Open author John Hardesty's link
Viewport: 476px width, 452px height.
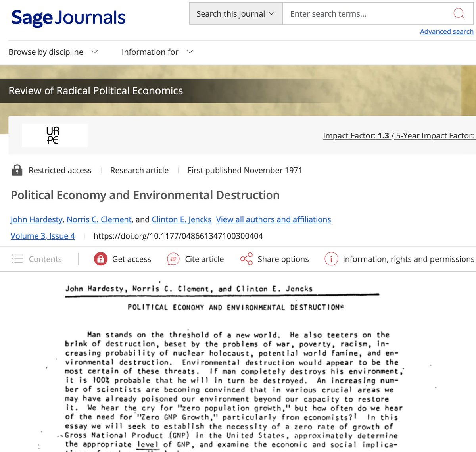[36, 219]
